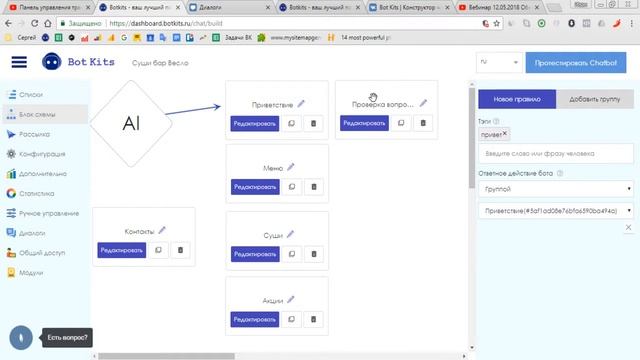Duplicate the Контакты group
640x360 pixels.
click(158, 250)
